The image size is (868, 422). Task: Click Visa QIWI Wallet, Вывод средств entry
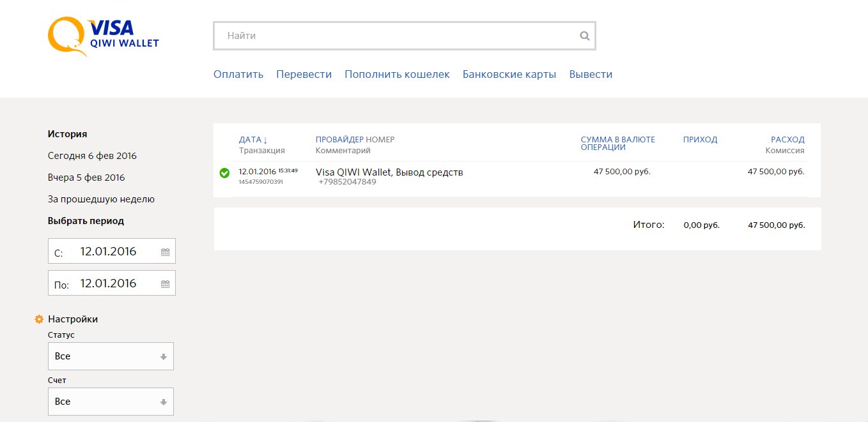point(389,172)
